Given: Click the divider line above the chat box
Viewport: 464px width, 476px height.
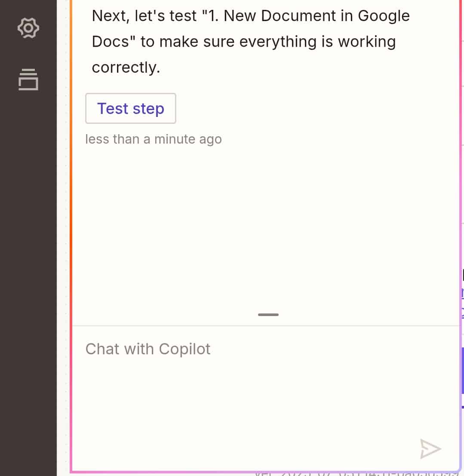Looking at the screenshot, I should point(266,326).
